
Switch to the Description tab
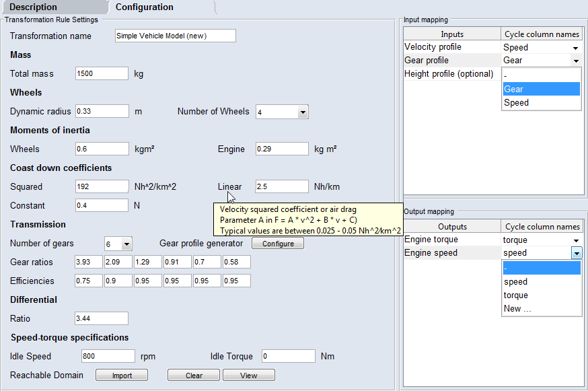(34, 7)
